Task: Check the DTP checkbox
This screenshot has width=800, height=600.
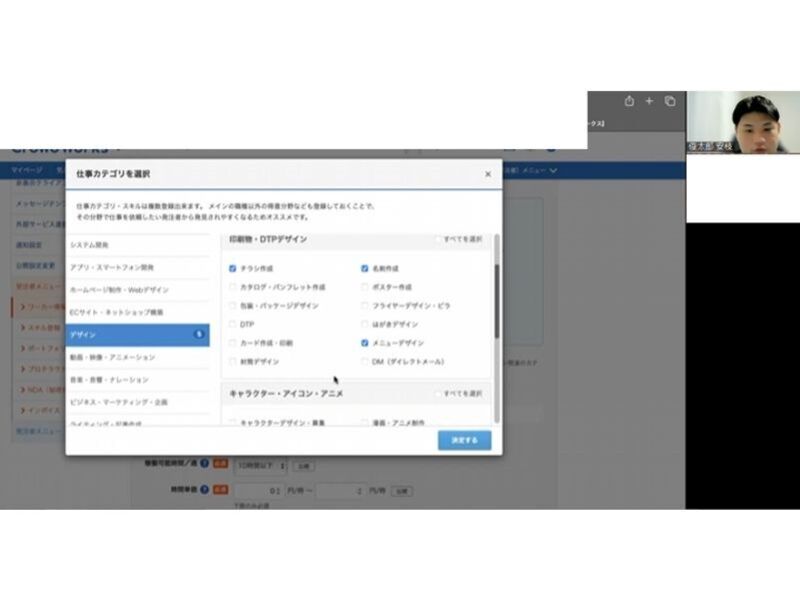Action: [x=233, y=324]
